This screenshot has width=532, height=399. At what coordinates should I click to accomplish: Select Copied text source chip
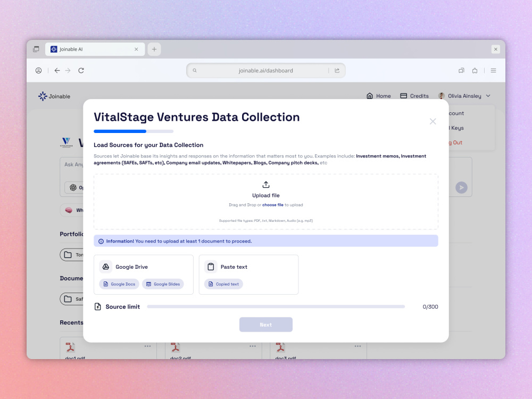click(223, 284)
